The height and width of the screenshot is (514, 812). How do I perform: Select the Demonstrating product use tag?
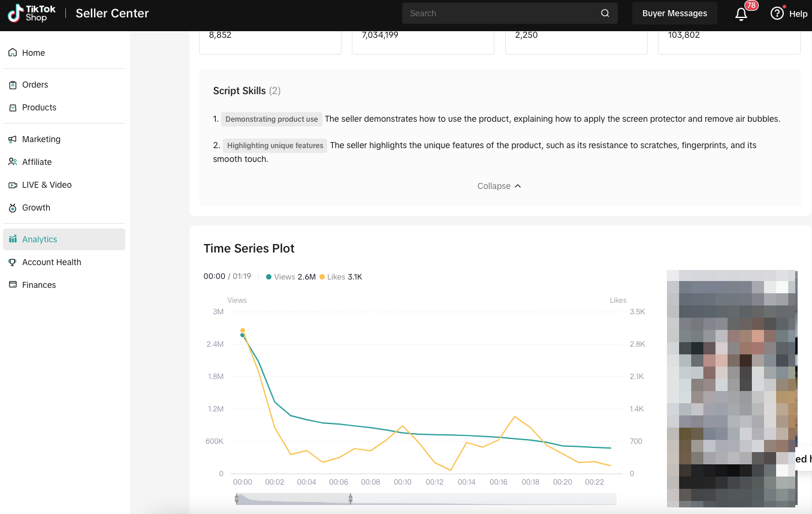(x=271, y=119)
